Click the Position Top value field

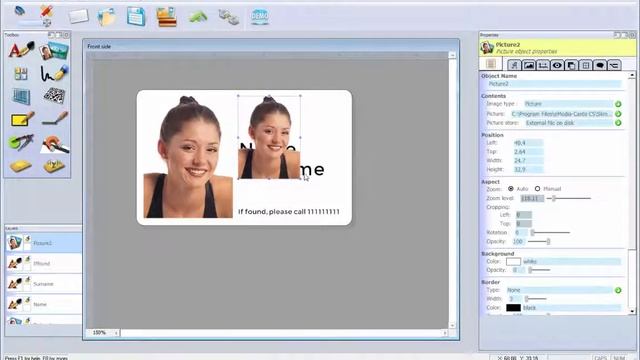tap(528, 152)
